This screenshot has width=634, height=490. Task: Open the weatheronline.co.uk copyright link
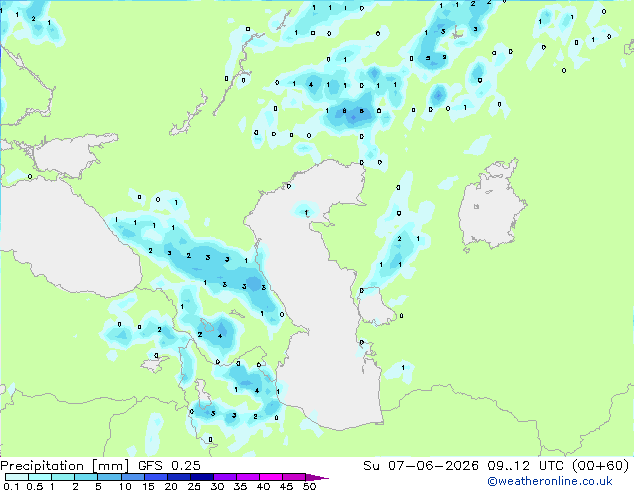tap(550, 481)
